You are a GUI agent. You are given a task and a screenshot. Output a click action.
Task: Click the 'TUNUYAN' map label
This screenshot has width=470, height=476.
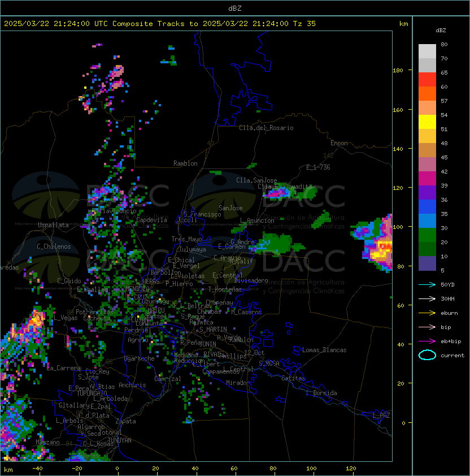coord(120,440)
